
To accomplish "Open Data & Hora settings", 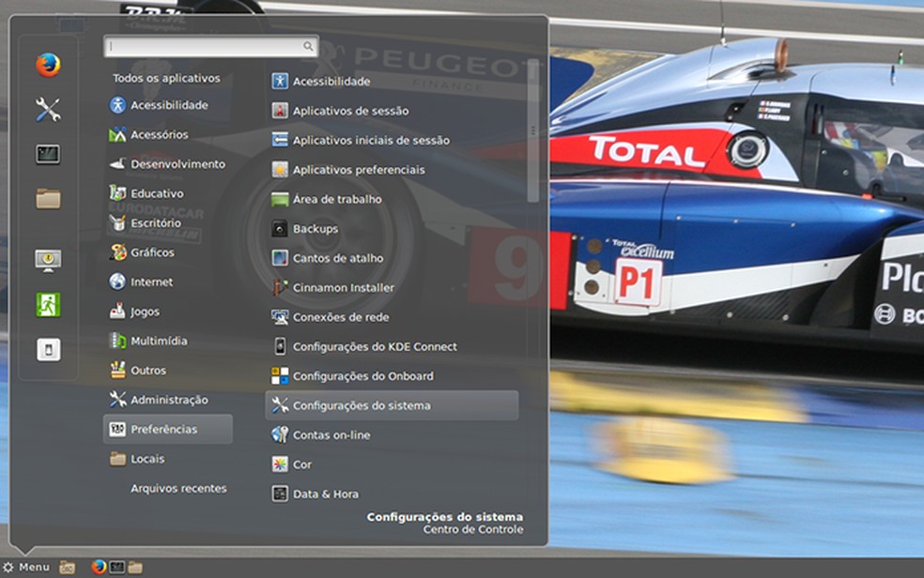I will [x=325, y=494].
